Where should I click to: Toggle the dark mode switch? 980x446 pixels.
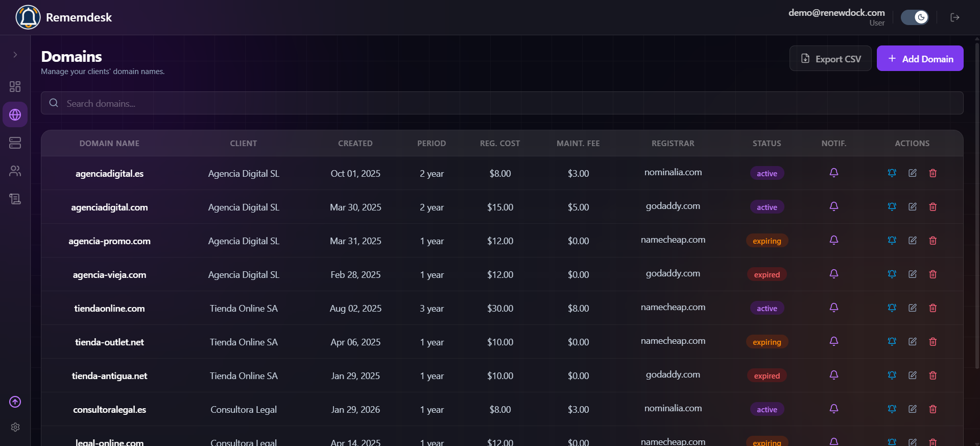pyautogui.click(x=915, y=17)
